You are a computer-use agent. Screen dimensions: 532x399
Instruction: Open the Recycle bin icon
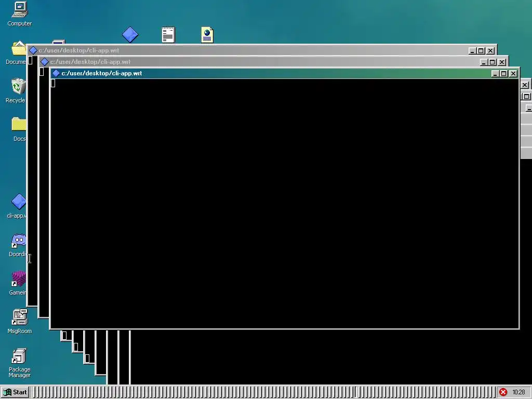(16, 90)
